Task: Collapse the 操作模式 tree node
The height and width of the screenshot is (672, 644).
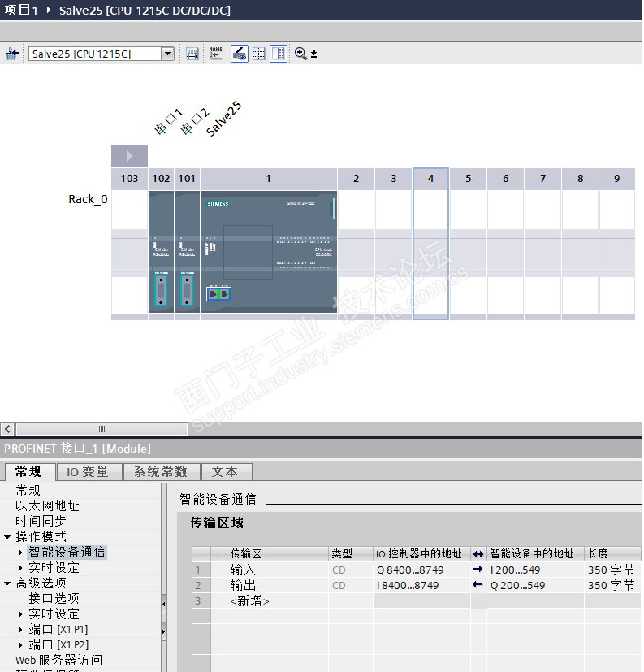Action: pyautogui.click(x=7, y=536)
